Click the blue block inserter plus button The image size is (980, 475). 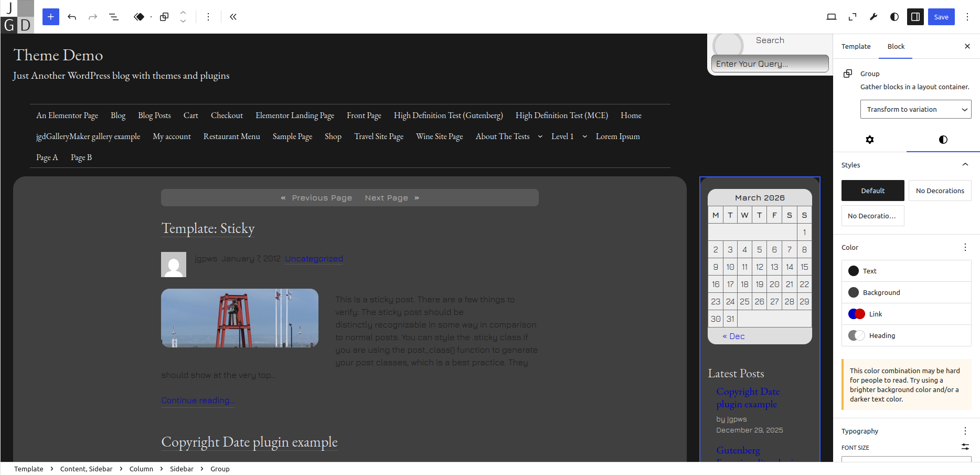click(50, 17)
